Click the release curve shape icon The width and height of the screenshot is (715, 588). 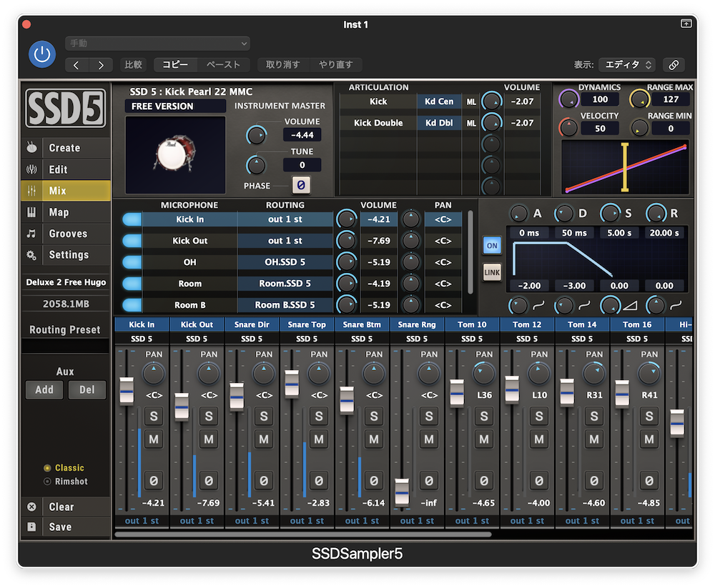click(676, 305)
